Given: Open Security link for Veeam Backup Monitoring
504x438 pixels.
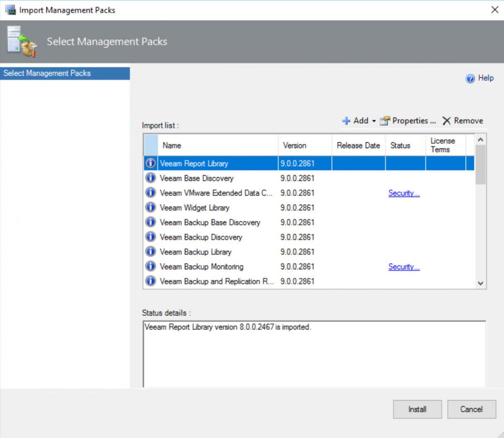Looking at the screenshot, I should tap(404, 267).
